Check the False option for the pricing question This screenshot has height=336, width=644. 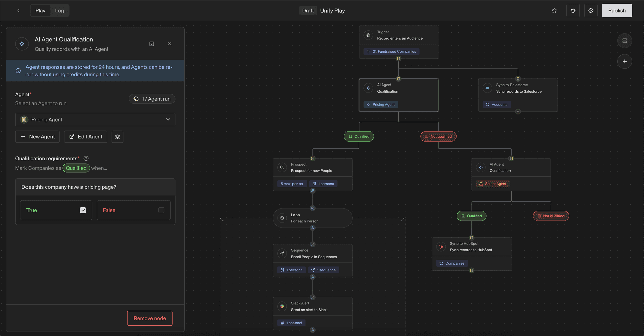pyautogui.click(x=161, y=210)
